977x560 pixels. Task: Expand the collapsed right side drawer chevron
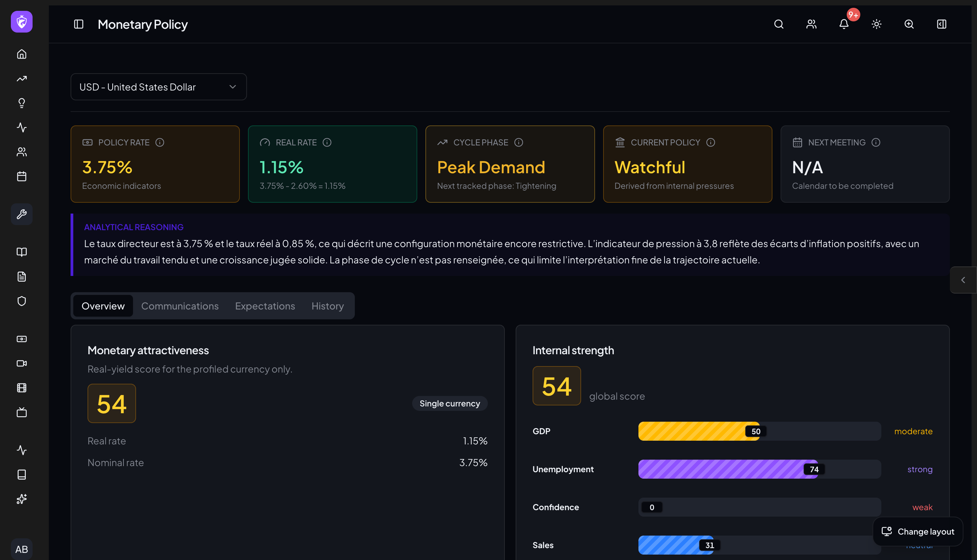tap(963, 280)
